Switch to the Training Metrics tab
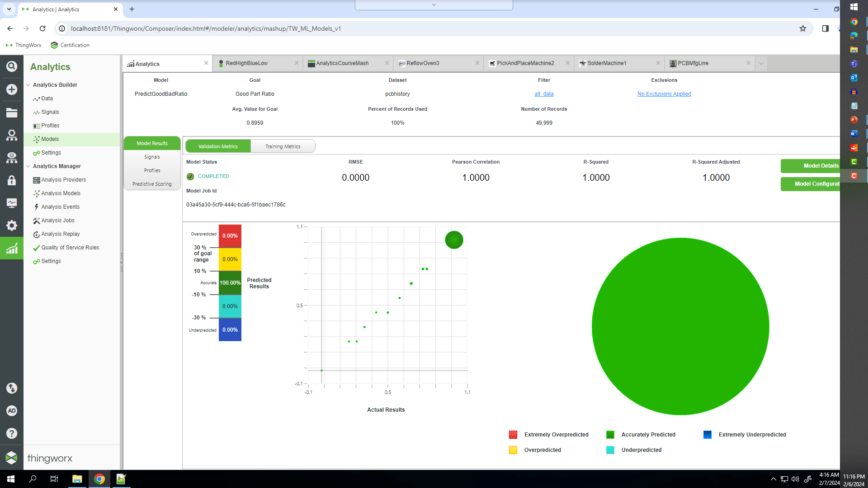Image resolution: width=868 pixels, height=488 pixels. tap(283, 146)
